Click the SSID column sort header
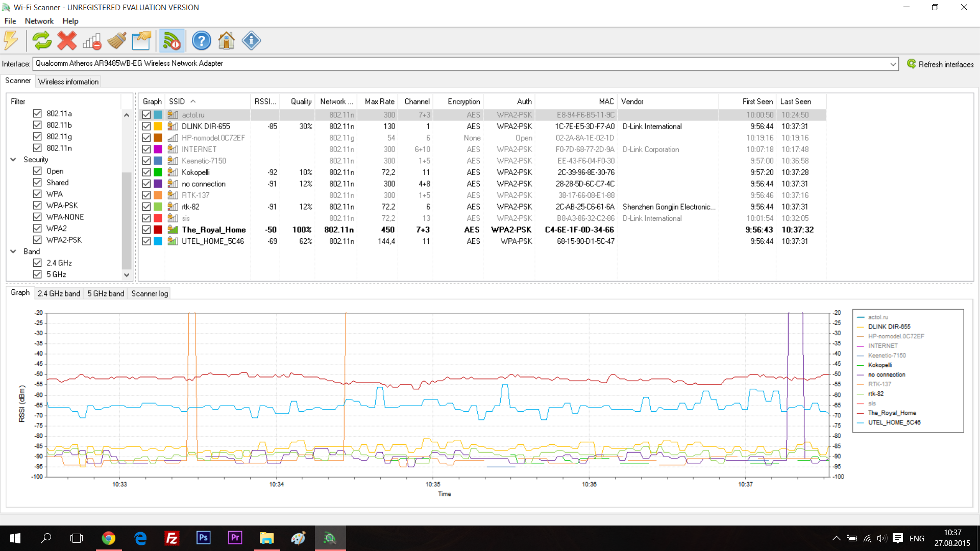 point(207,102)
